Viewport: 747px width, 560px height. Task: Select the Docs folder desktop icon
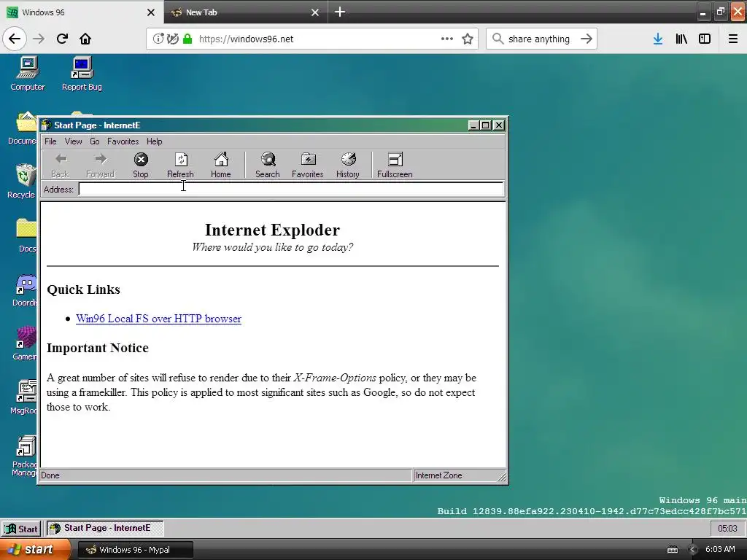click(x=26, y=236)
